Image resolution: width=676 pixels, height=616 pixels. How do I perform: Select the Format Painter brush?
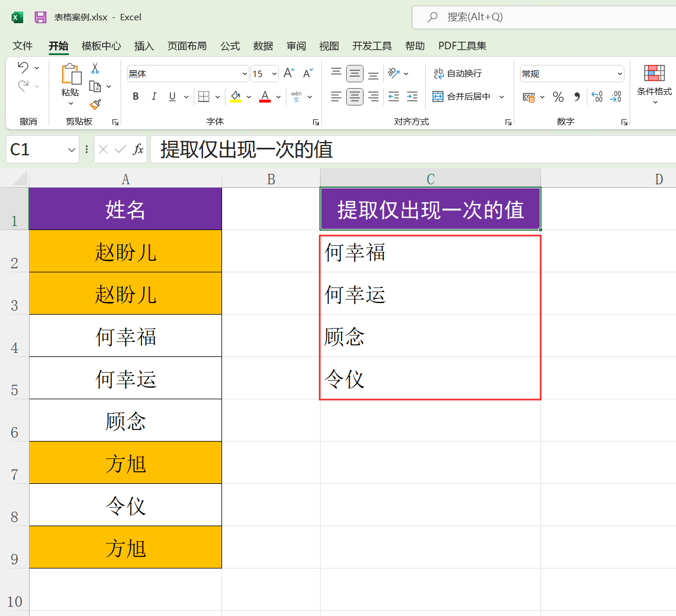[x=95, y=104]
